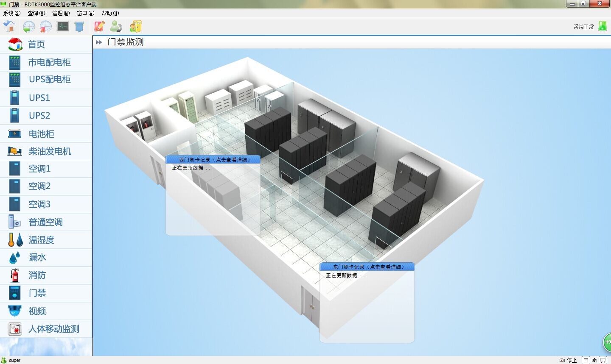Open the 窗口(W) menu
The image size is (611, 364).
(86, 13)
